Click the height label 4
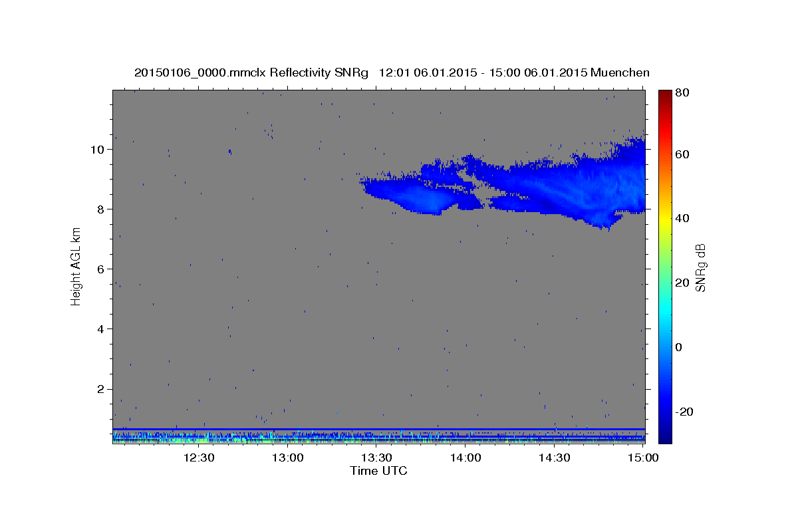 coord(102,329)
